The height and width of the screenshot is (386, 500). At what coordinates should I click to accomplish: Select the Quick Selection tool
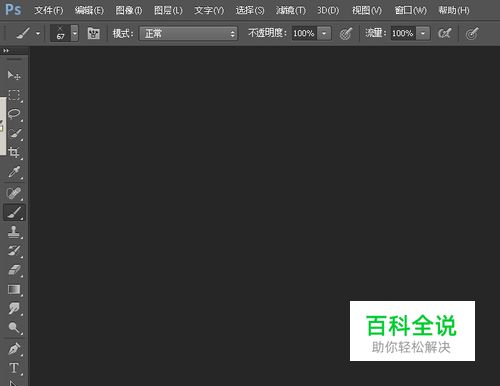(14, 134)
